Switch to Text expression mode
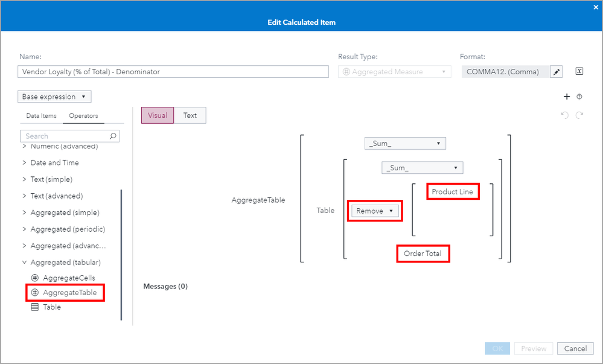 [190, 115]
